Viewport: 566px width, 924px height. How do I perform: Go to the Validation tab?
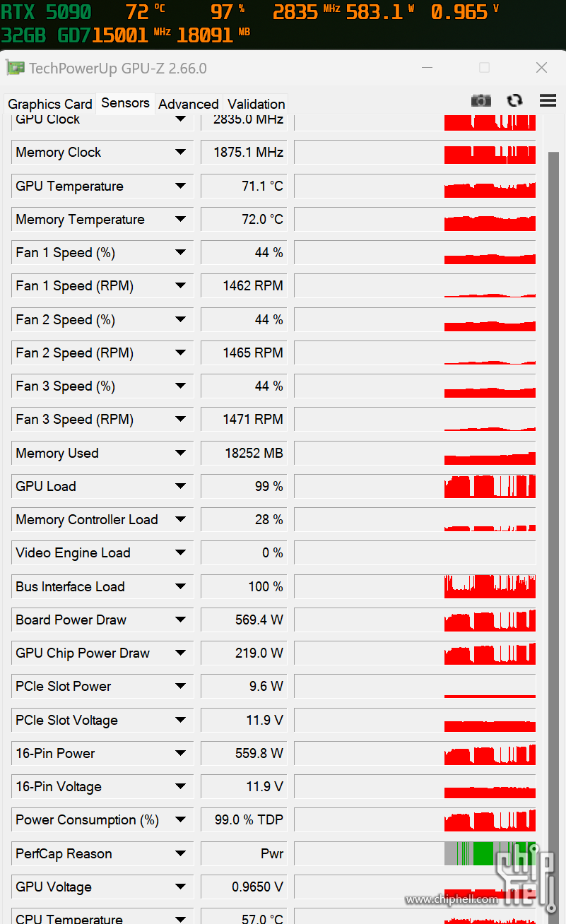point(256,104)
